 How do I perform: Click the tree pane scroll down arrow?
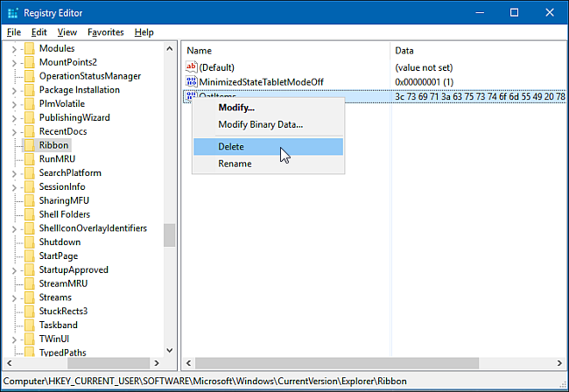tap(170, 350)
